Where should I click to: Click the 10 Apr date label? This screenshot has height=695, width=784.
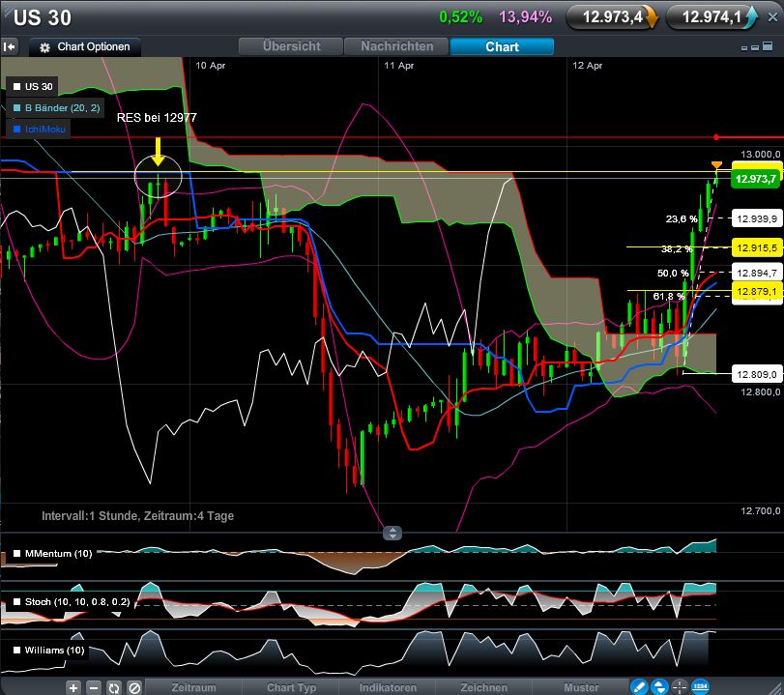210,66
